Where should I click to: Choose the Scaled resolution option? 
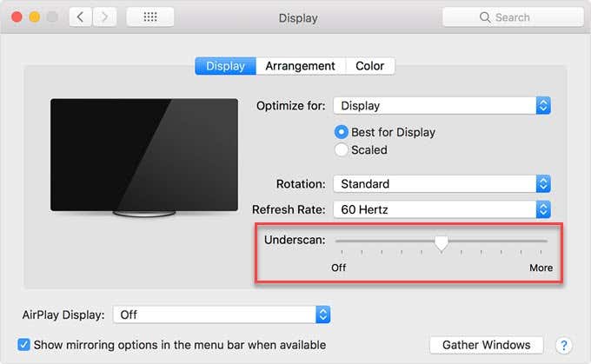pos(341,150)
